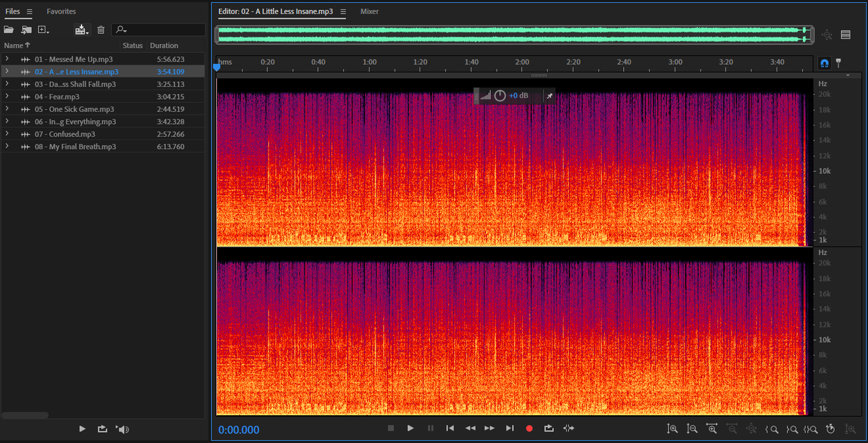
Task: Click Zoom Out Full icon beside navigator
Action: [827, 35]
